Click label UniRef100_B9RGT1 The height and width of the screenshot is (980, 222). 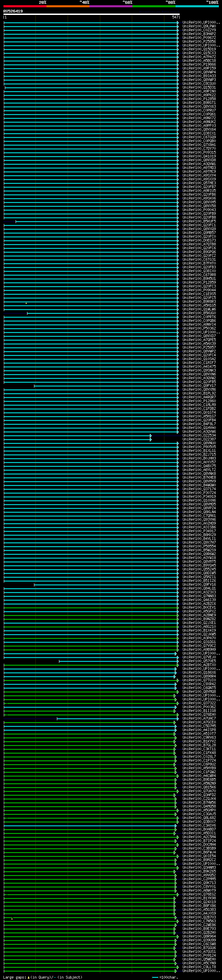pos(199,103)
